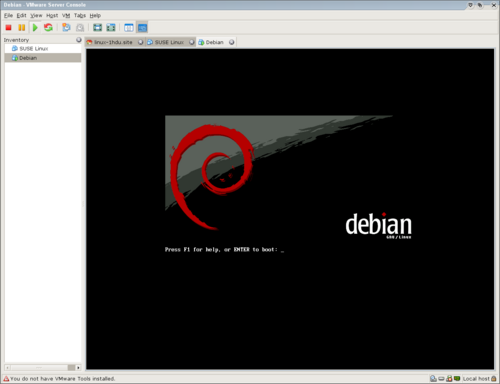The image size is (500, 384).
Task: Click the padlock icon beside Local host
Action: [x=493, y=379]
